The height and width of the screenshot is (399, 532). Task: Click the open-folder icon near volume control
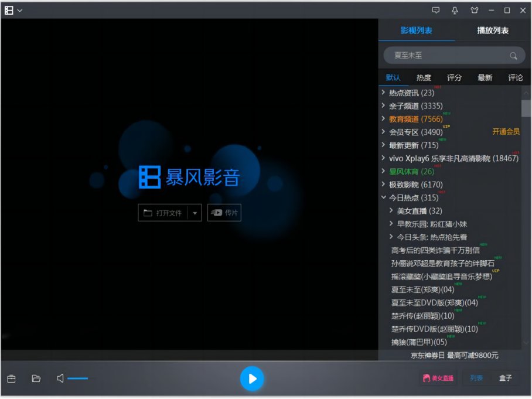click(x=36, y=378)
